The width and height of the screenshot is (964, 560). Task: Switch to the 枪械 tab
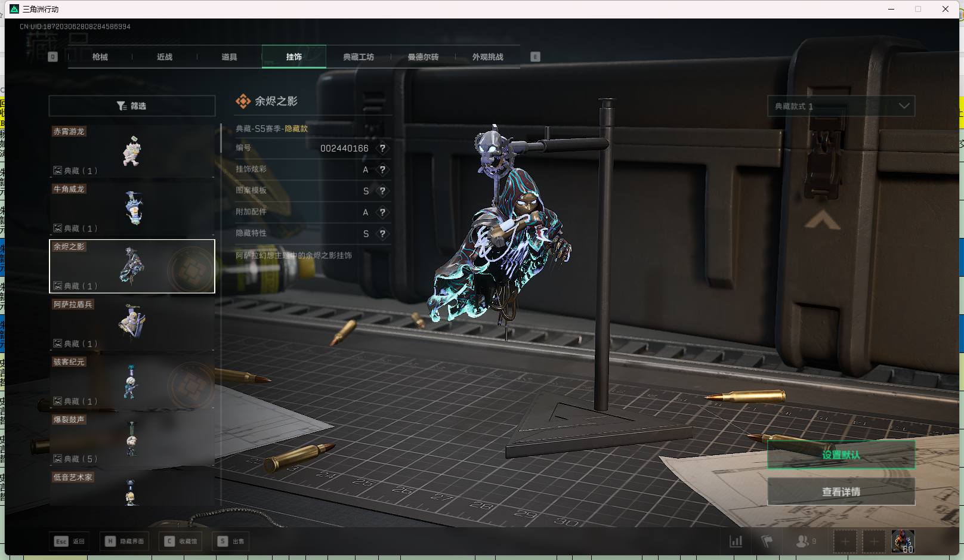coord(100,57)
